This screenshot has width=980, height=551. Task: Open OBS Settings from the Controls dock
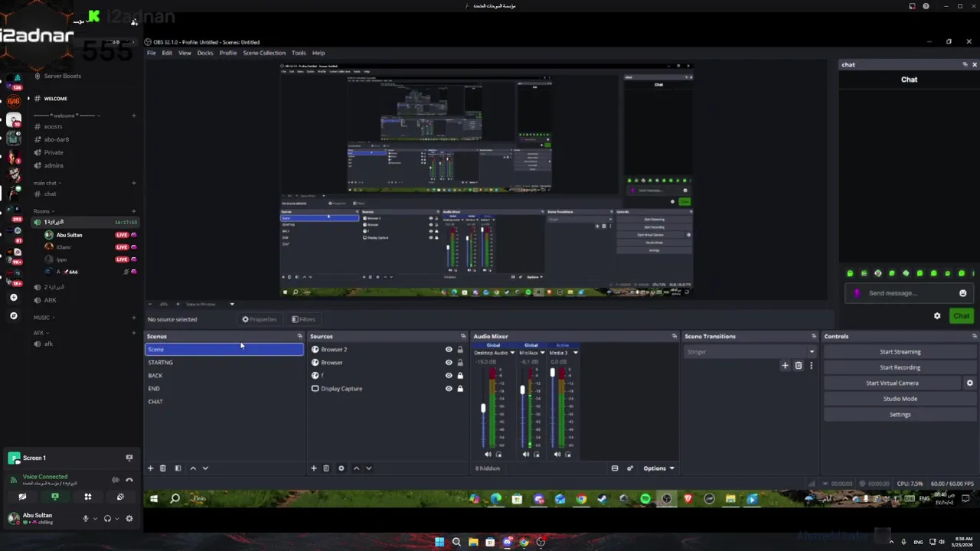900,415
